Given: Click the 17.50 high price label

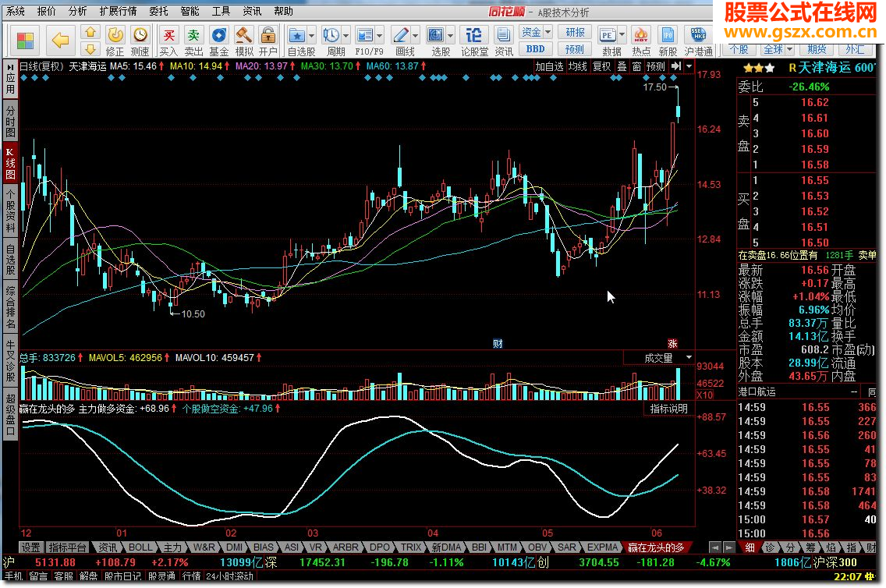Looking at the screenshot, I should click(x=655, y=87).
